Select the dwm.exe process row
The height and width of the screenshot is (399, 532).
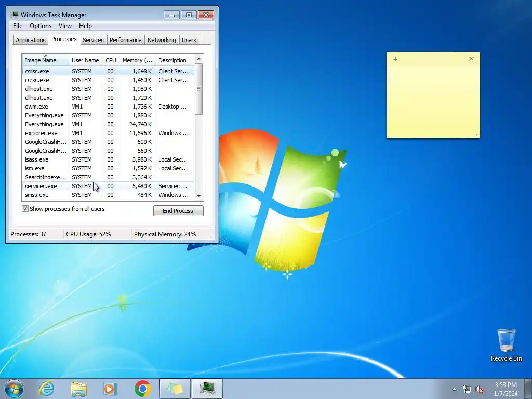point(108,107)
